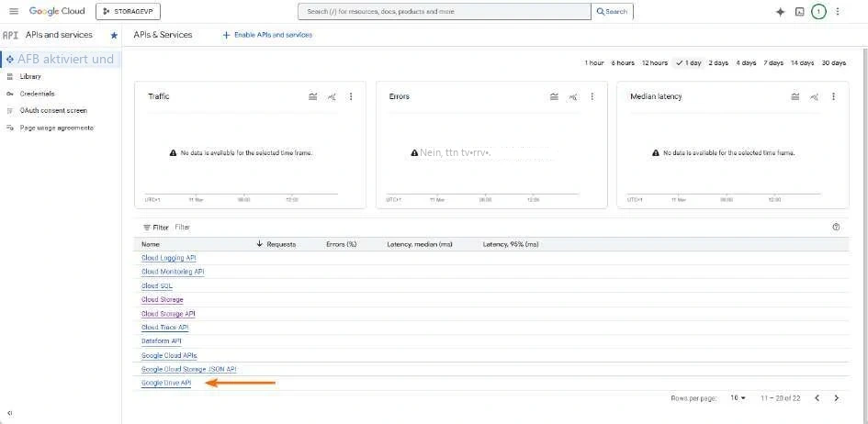Screen dimensions: 868x424
Task: Sort table by Name column header
Action: (x=151, y=244)
